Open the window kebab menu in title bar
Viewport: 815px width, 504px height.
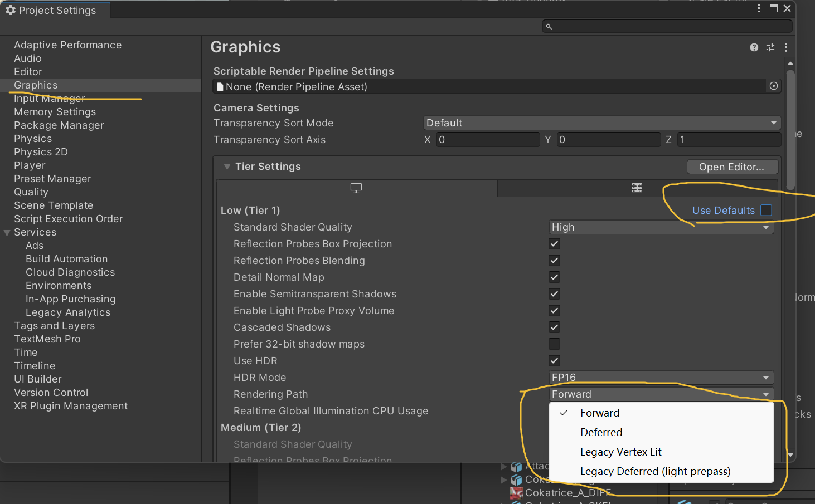759,8
